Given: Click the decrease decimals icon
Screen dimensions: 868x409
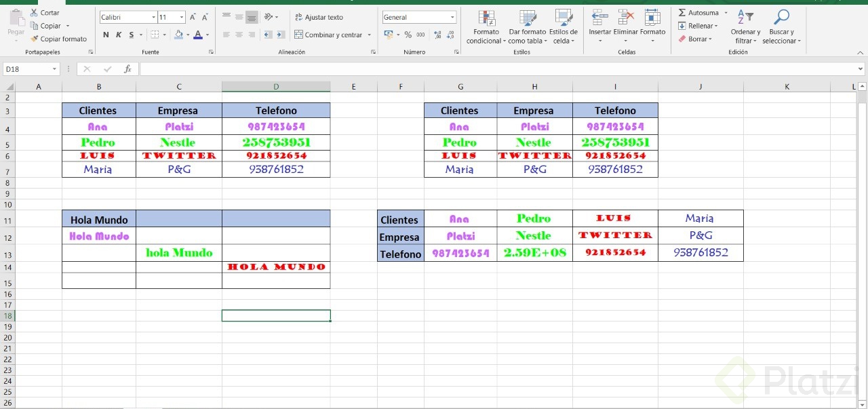Looking at the screenshot, I should coord(450,35).
